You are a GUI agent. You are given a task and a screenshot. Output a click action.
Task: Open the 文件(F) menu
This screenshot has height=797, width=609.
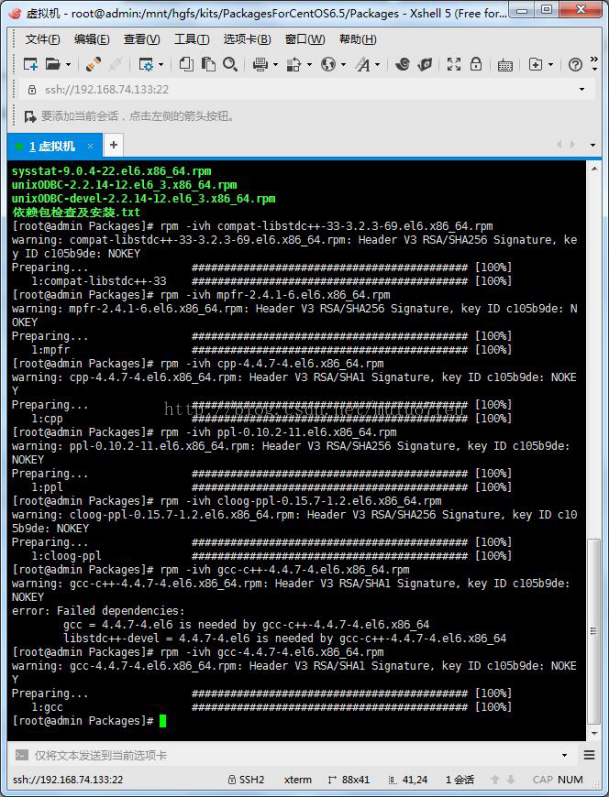pyautogui.click(x=42, y=39)
